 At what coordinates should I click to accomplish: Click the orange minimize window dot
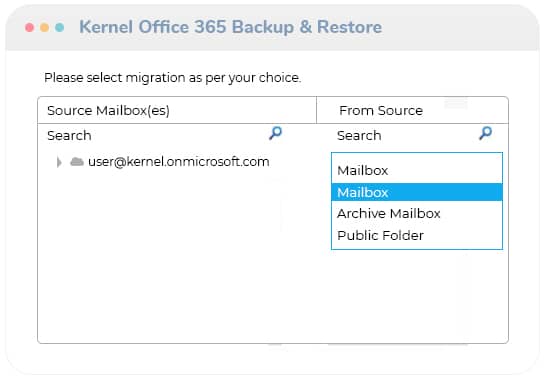pos(44,27)
